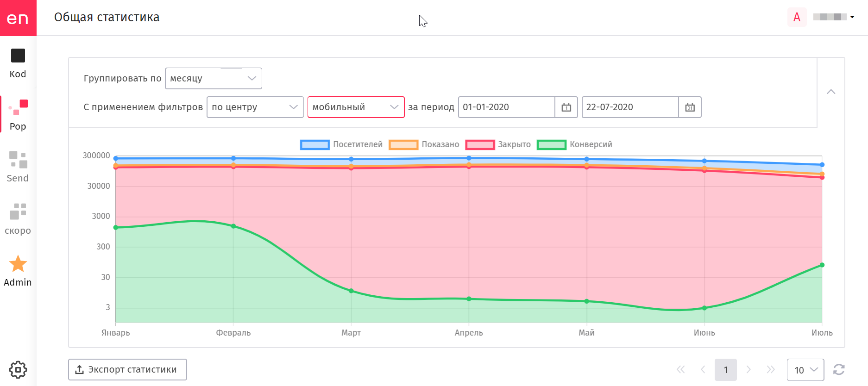This screenshot has width=868, height=386.
Task: Toggle 'Посетителей' series in chart legend
Action: point(341,144)
